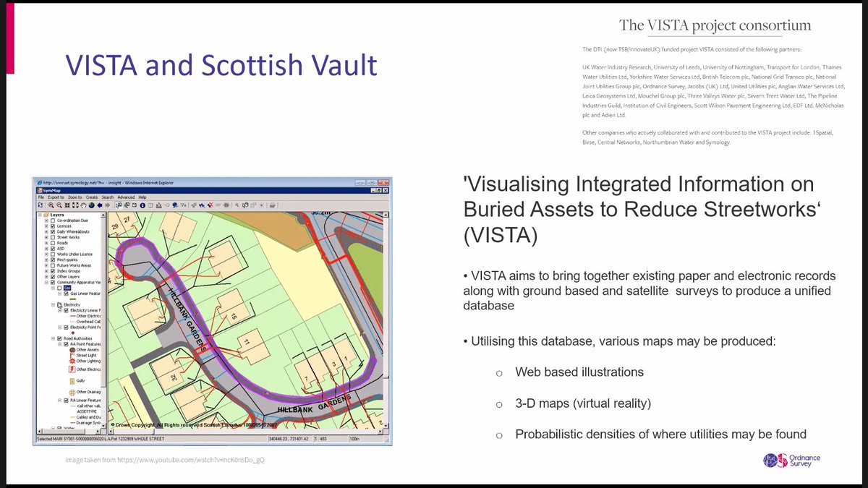Click the 'VISTA and Scottish Vault' slide title

(x=221, y=65)
